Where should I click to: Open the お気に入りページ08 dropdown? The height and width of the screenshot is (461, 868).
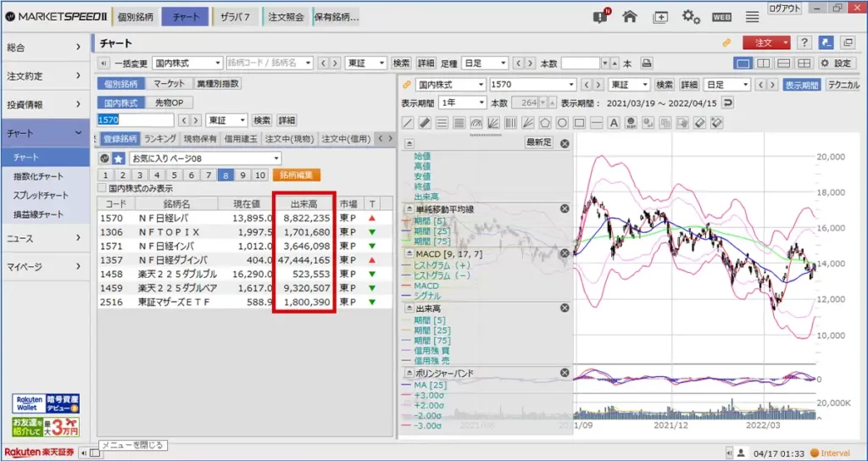276,158
